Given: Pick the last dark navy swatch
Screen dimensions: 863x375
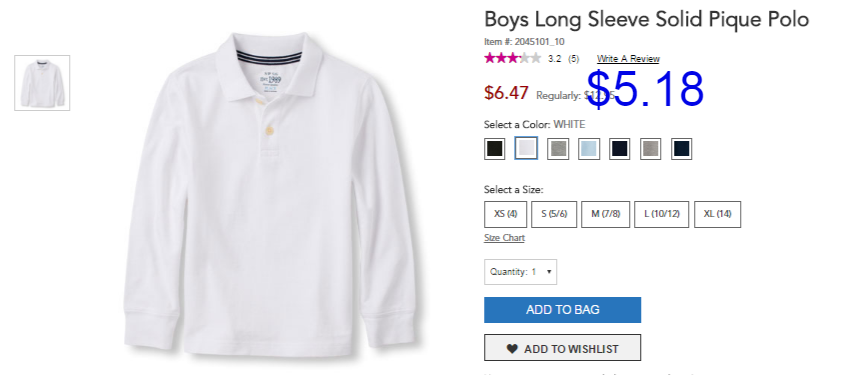Looking at the screenshot, I should pos(681,149).
